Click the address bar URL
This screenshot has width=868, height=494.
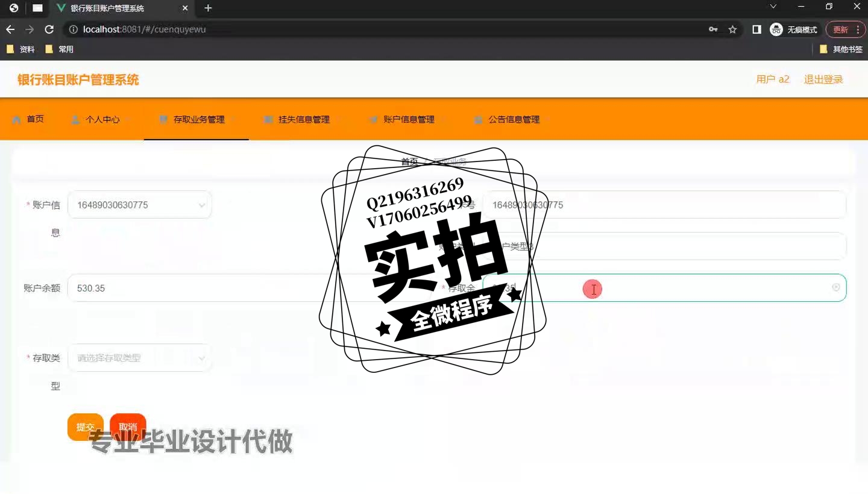(x=145, y=30)
